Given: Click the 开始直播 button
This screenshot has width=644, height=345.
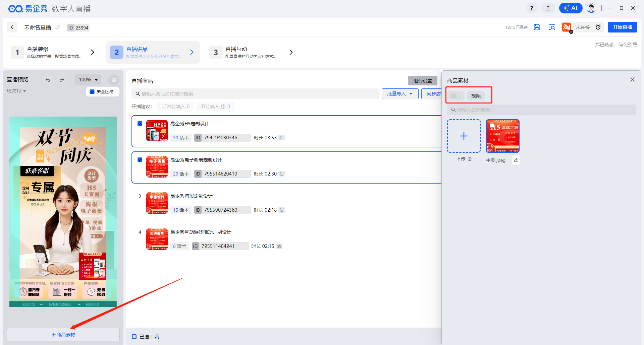Looking at the screenshot, I should click(623, 27).
